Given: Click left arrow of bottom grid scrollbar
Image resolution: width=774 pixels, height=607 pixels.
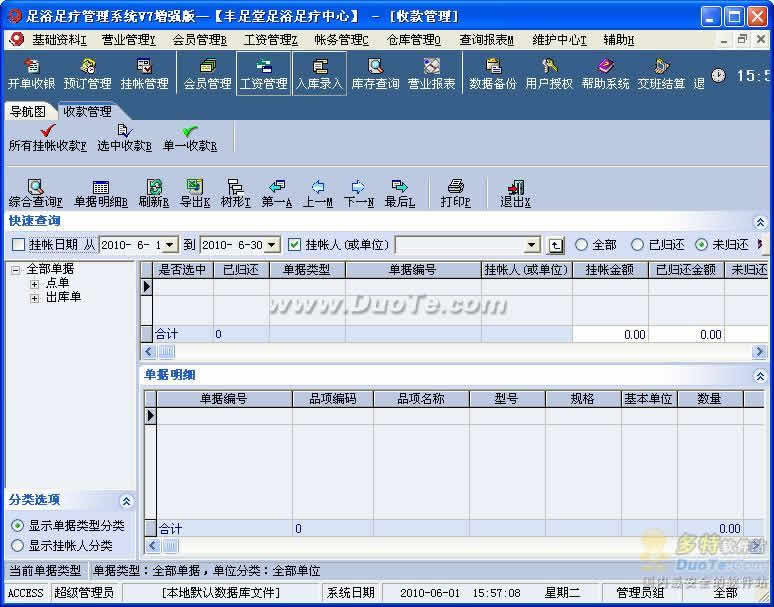Looking at the screenshot, I should 153,545.
